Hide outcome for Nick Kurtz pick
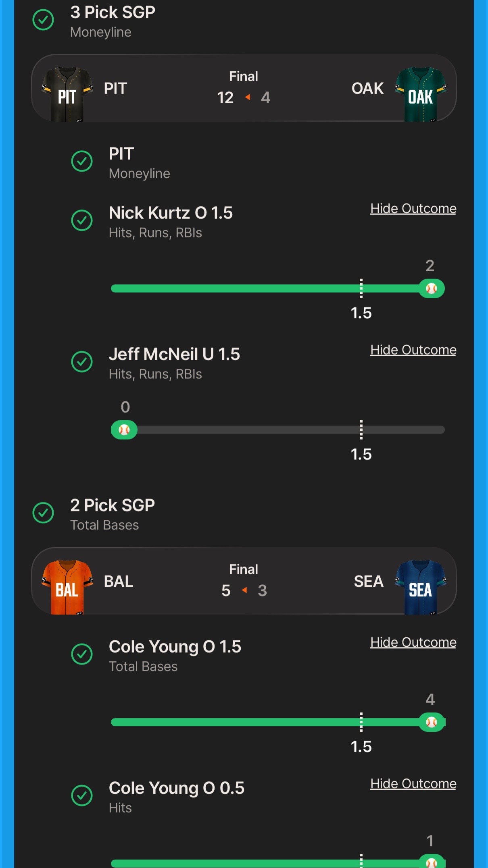Screen dimensions: 488x868 pos(413,209)
